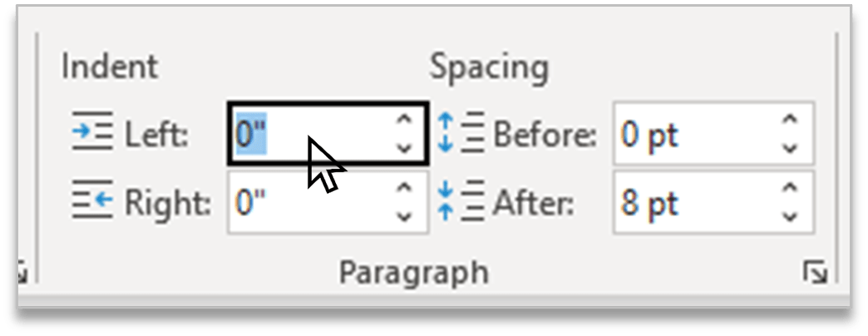
Task: Click the Spacing Before icon
Action: coord(461,131)
